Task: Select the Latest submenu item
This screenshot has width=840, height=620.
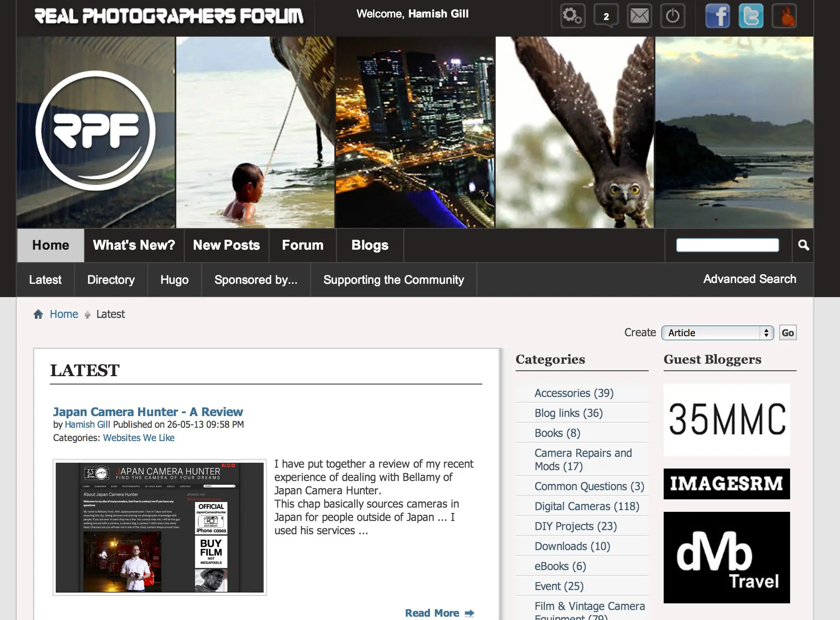Action: (45, 280)
